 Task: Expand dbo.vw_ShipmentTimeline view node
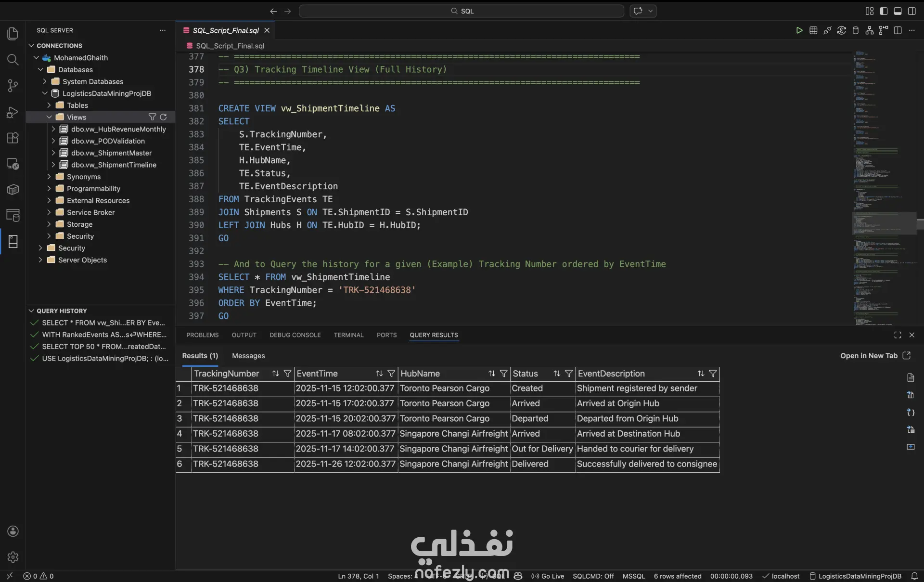53,165
